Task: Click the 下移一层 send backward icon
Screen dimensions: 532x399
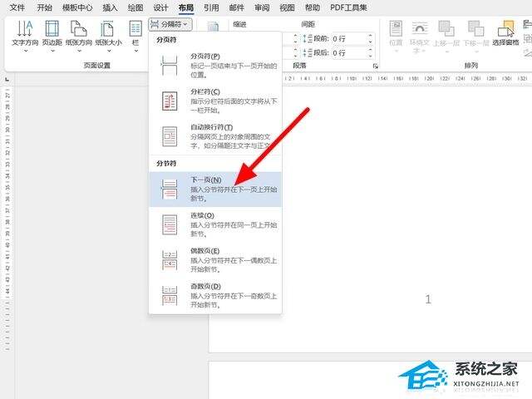Action: [x=475, y=28]
